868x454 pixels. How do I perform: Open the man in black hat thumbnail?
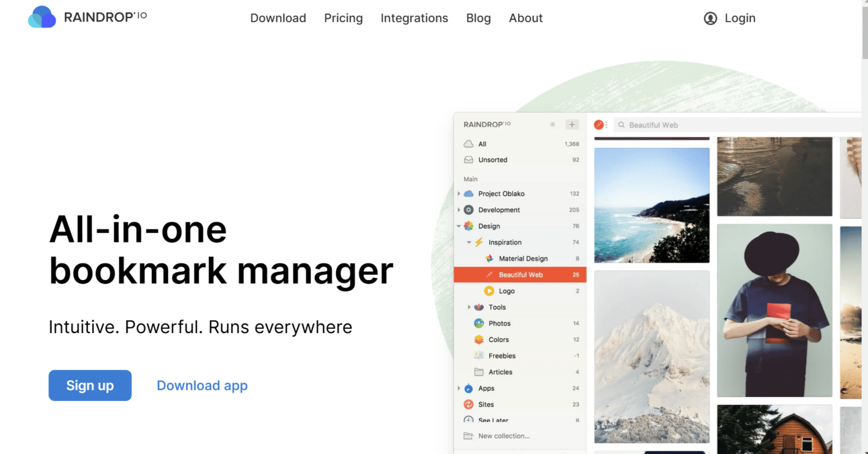(775, 310)
